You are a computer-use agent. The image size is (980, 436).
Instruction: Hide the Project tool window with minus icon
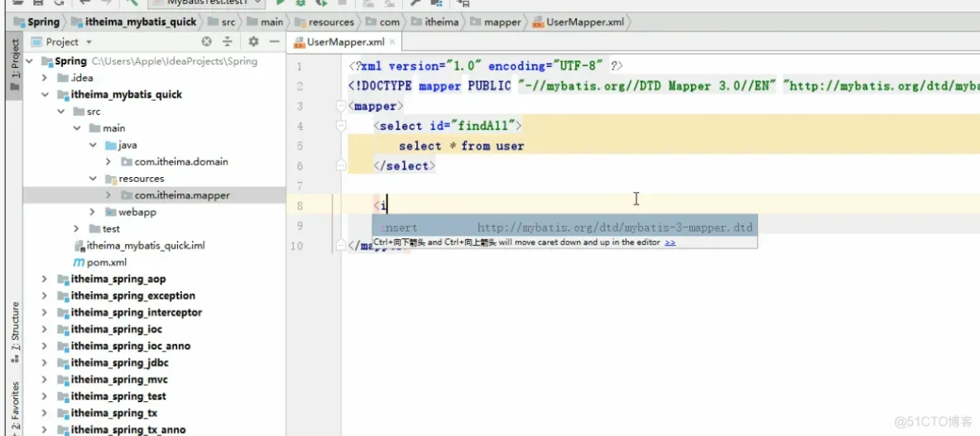pyautogui.click(x=274, y=42)
